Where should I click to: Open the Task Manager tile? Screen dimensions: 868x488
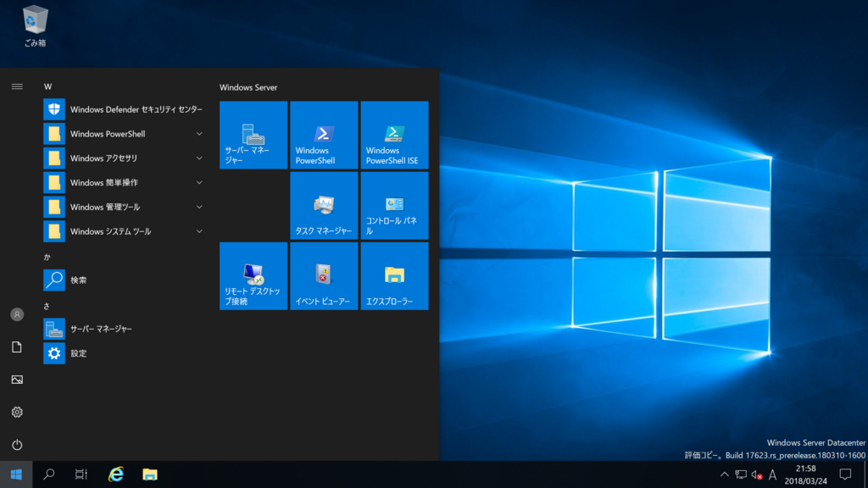[x=324, y=205]
